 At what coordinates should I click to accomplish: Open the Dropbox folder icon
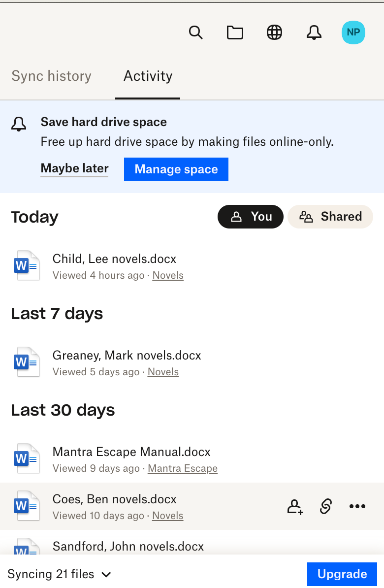(235, 33)
